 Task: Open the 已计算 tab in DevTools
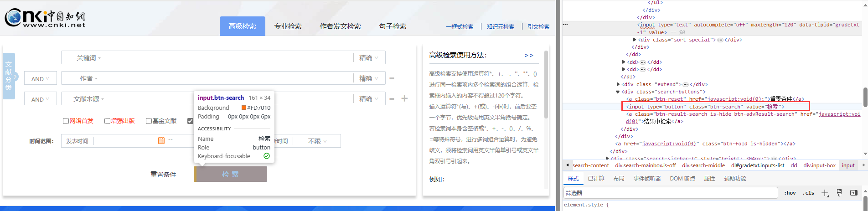click(x=596, y=179)
